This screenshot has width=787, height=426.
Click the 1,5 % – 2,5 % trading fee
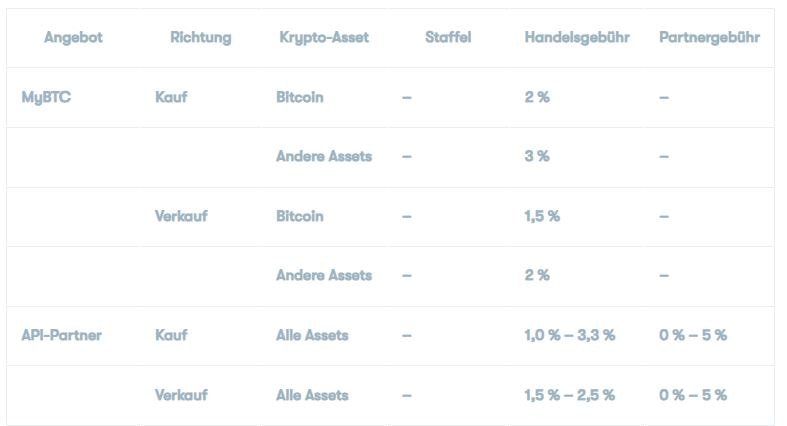coord(570,395)
